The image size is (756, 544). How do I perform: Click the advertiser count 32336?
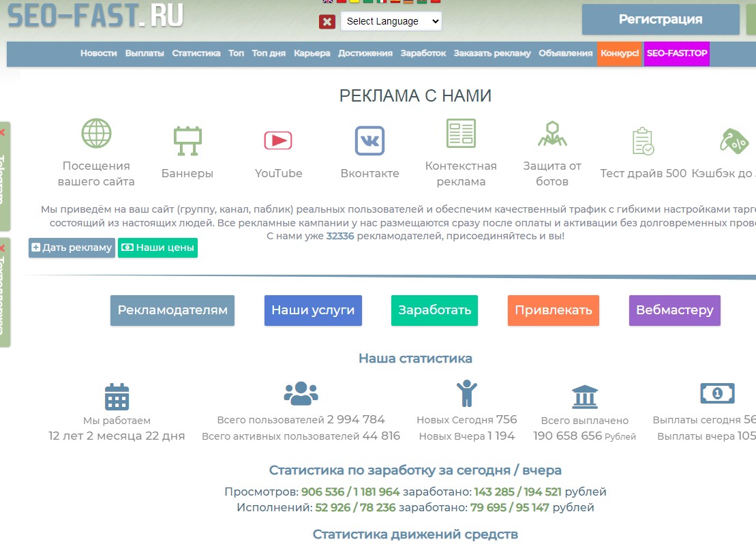point(340,236)
